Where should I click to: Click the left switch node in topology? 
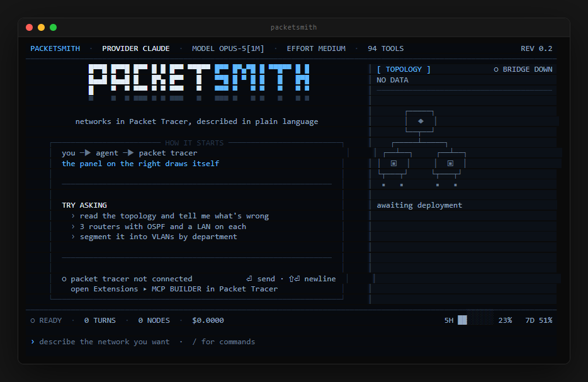(393, 163)
